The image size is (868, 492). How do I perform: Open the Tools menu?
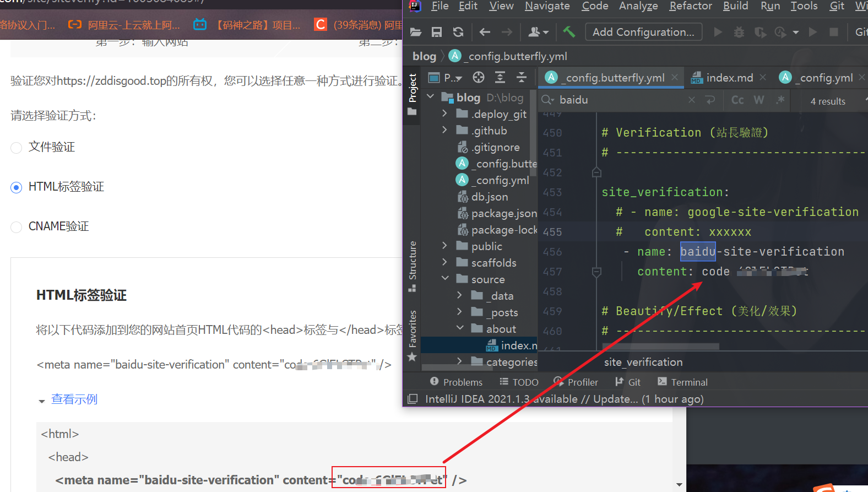coord(804,6)
